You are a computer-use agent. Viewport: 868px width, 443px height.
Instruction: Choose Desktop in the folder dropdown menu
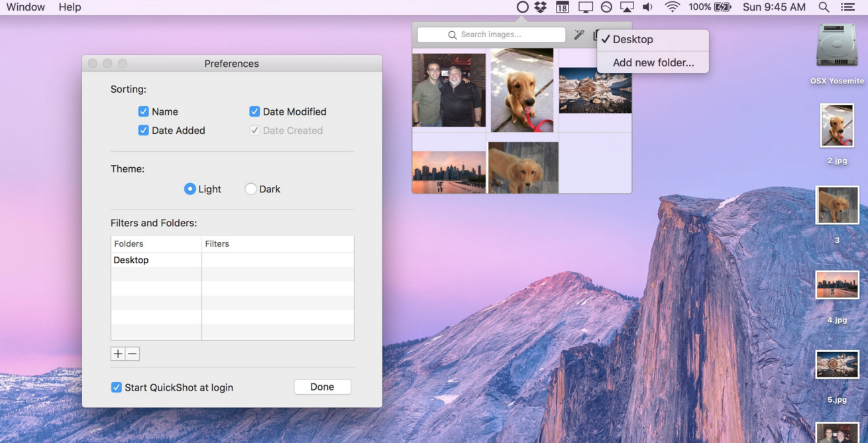tap(653, 39)
